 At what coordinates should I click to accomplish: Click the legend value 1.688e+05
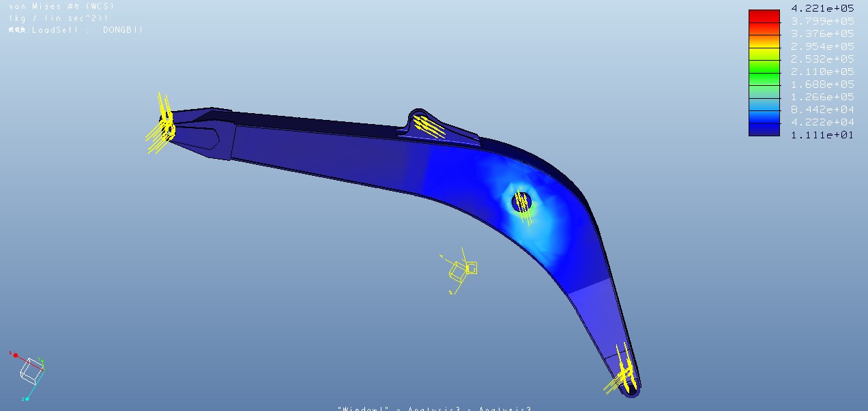822,84
